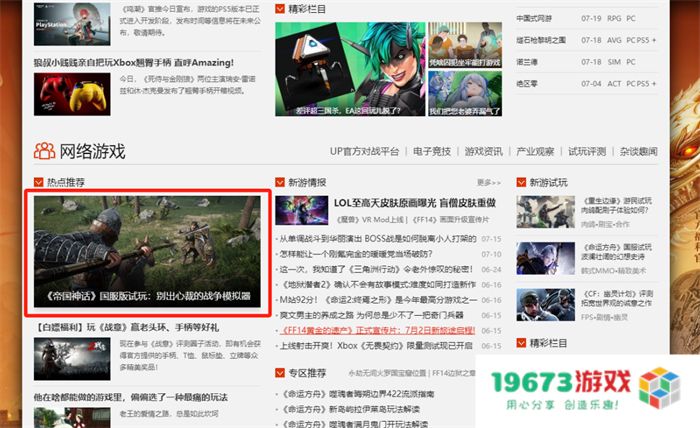Click the orange chevron icon beside 热点推荐
The height and width of the screenshot is (428, 700).
click(x=38, y=182)
